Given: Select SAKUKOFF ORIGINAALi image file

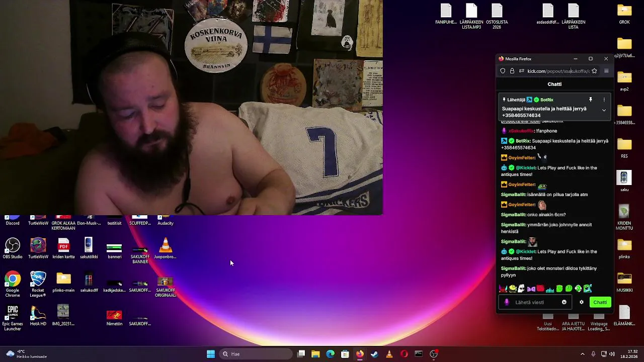Looking at the screenshot, I should [165, 287].
